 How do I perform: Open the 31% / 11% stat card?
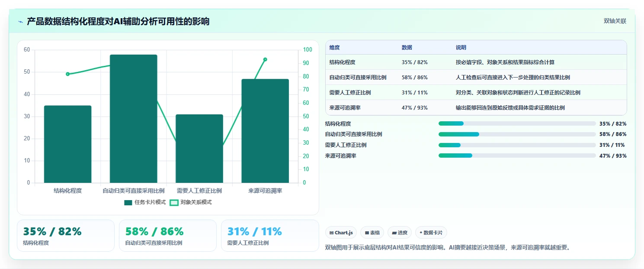[x=270, y=236]
